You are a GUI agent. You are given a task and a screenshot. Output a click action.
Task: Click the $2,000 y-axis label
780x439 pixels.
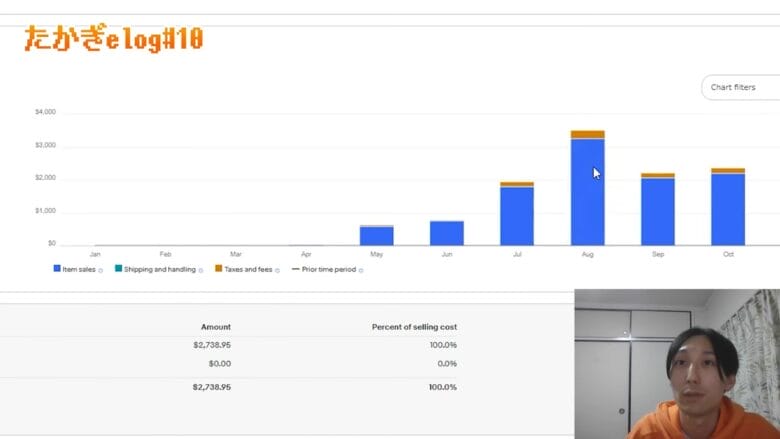tap(45, 177)
